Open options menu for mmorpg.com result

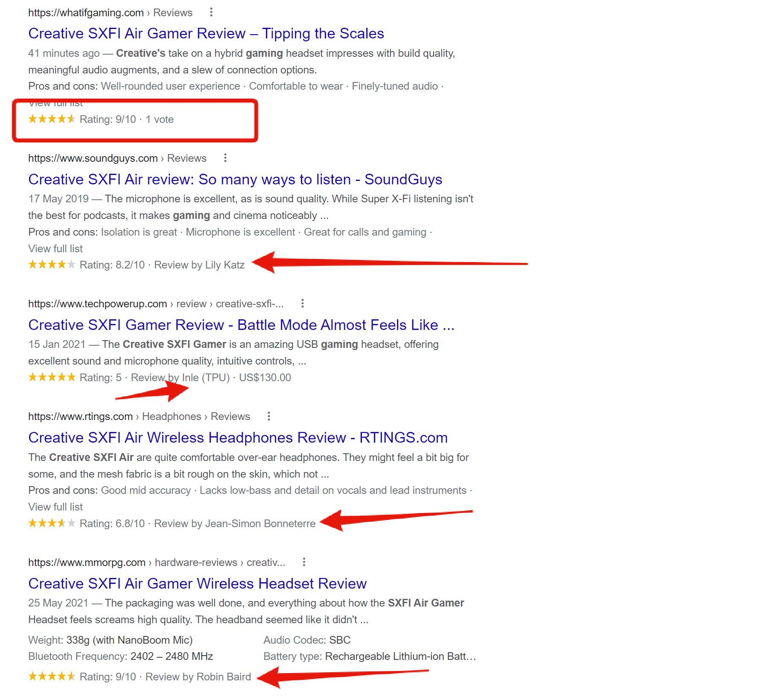[303, 562]
